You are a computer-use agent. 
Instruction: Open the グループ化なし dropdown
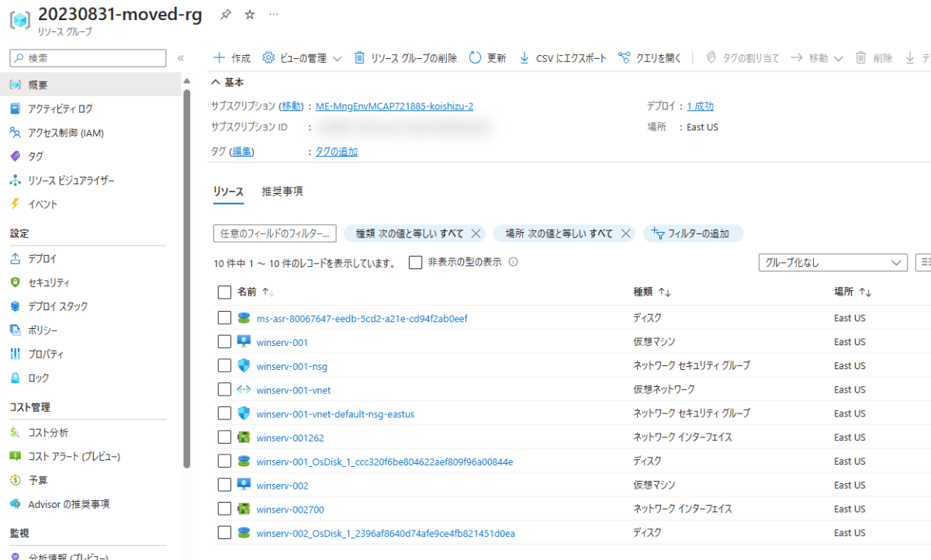(x=832, y=262)
